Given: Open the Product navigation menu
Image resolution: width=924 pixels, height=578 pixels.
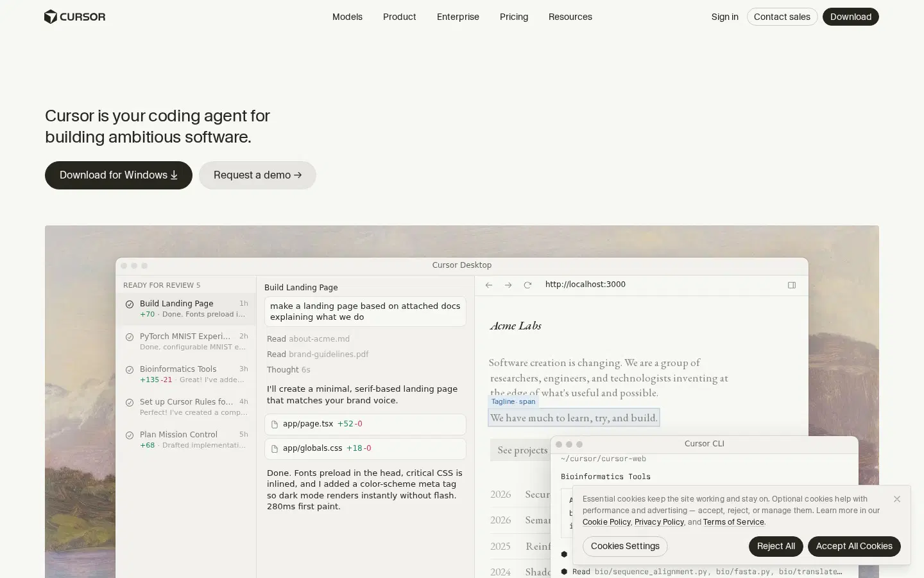Looking at the screenshot, I should [400, 17].
